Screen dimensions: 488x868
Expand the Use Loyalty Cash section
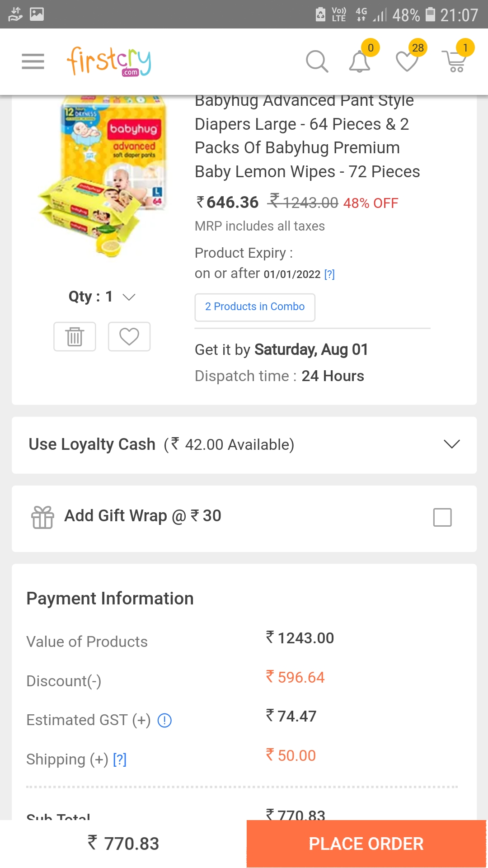tap(451, 444)
